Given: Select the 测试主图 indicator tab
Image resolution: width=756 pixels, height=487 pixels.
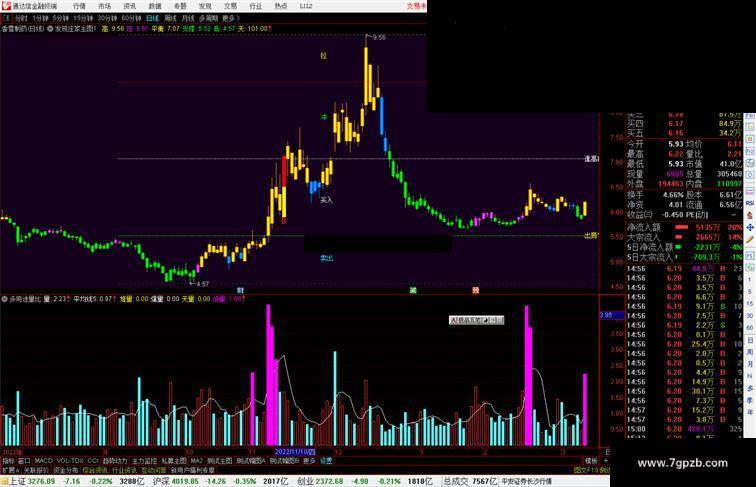Looking at the screenshot, I should coord(220,461).
